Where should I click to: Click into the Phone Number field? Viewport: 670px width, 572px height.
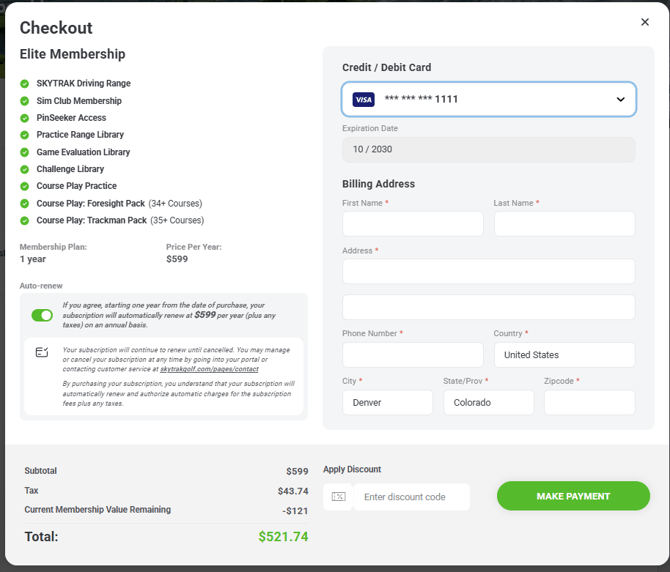412,355
